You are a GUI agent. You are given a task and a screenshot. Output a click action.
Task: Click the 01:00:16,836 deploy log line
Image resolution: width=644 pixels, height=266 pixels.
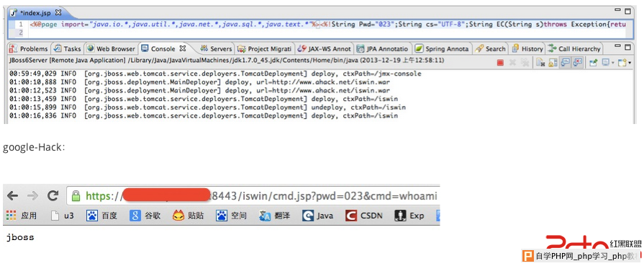[x=204, y=116]
